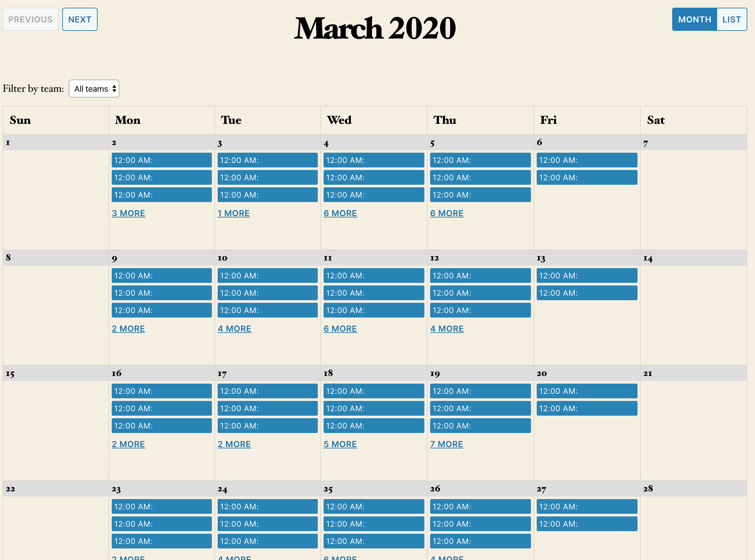
Task: Expand '4 MORE' events on March 10
Action: point(234,328)
